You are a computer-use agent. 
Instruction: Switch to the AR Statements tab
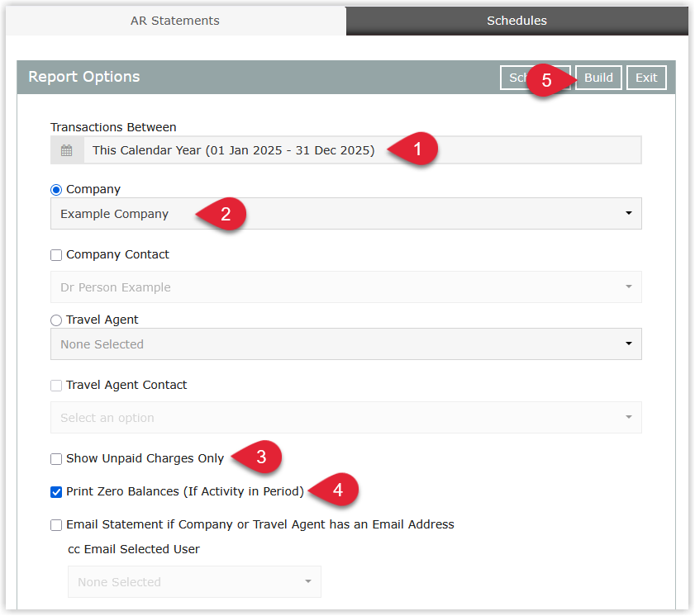[x=175, y=21]
